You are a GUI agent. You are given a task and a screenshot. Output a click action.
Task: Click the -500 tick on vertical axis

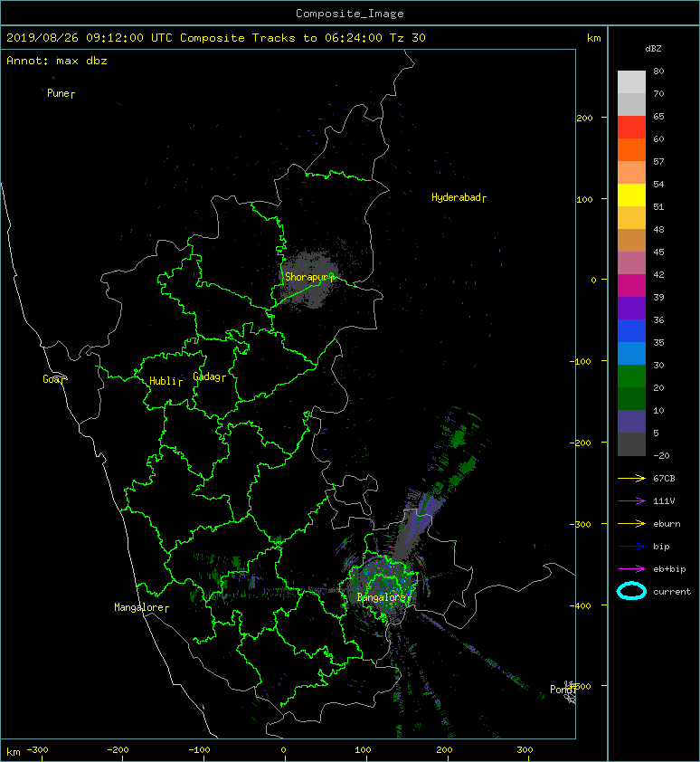click(x=581, y=686)
